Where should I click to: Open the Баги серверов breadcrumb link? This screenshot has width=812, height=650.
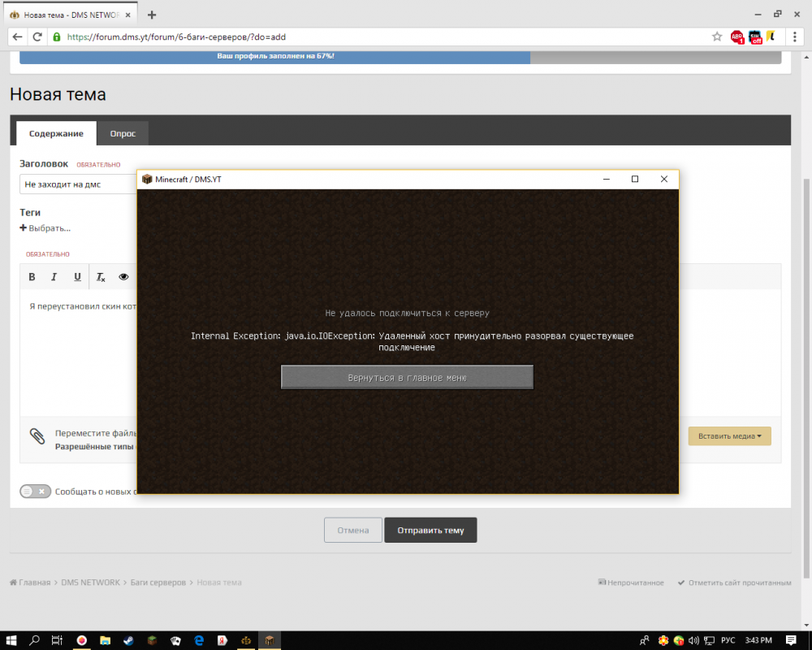[159, 583]
